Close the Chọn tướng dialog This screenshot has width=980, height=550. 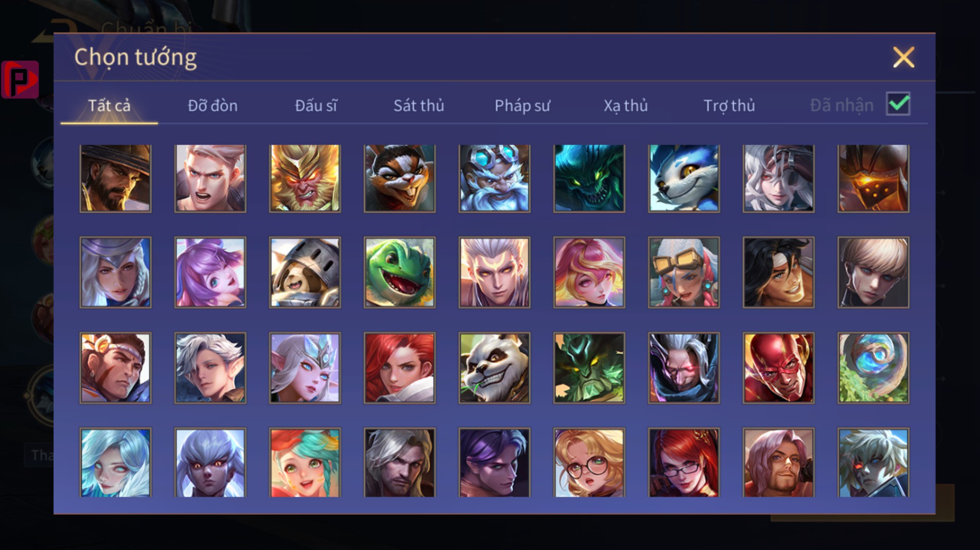tap(903, 57)
